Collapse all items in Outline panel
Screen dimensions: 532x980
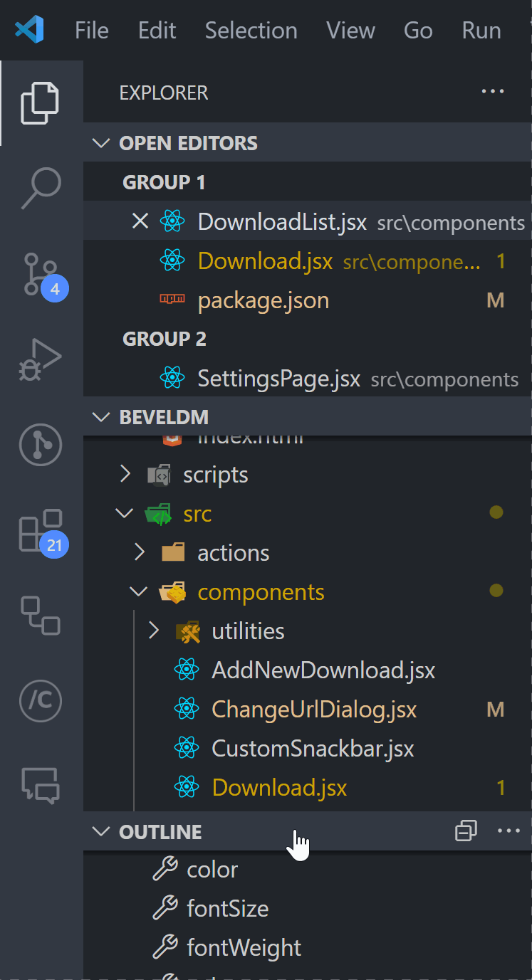point(466,831)
